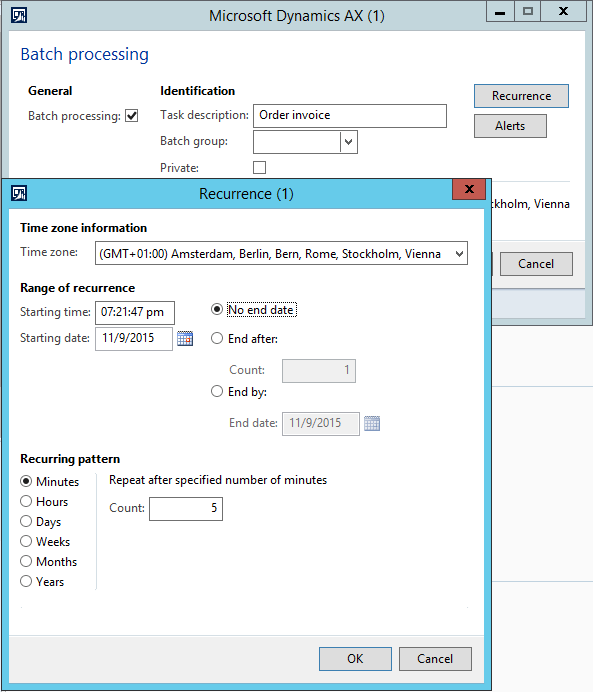Image resolution: width=593 pixels, height=692 pixels.
Task: Confirm recurrence with OK
Action: [355, 659]
